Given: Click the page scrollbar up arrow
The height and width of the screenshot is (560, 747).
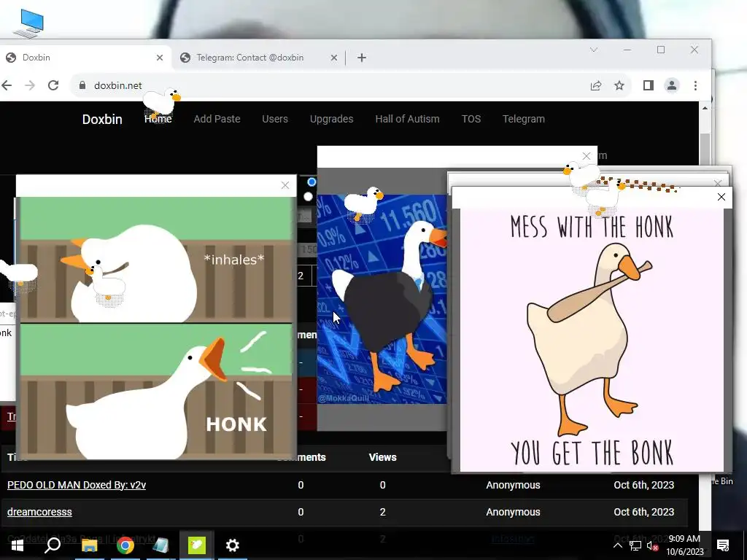Looking at the screenshot, I should coord(705,109).
